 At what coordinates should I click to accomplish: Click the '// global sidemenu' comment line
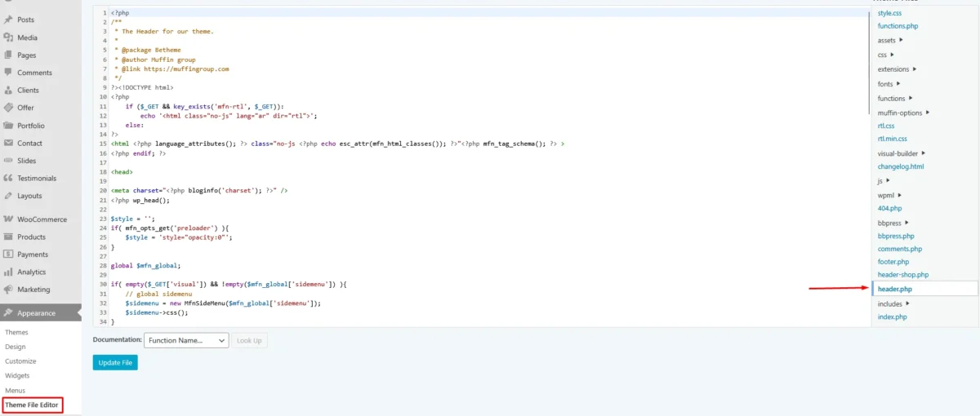[158, 294]
